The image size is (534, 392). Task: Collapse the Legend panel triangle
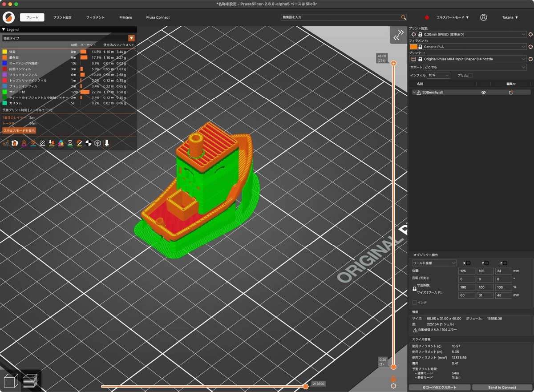pyautogui.click(x=4, y=29)
